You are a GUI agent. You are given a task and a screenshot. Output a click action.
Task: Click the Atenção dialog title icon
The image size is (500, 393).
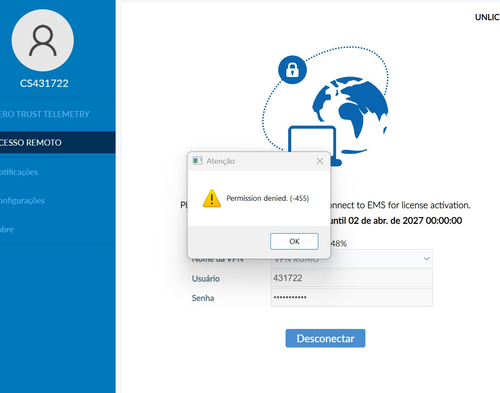tap(197, 161)
